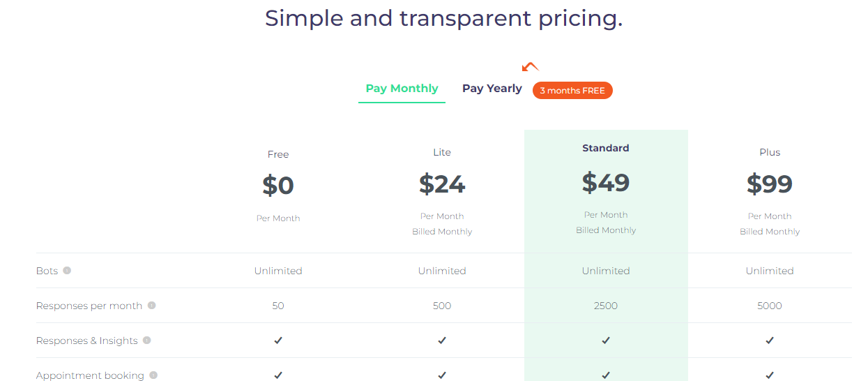Click the info icon next to Bots

[67, 271]
